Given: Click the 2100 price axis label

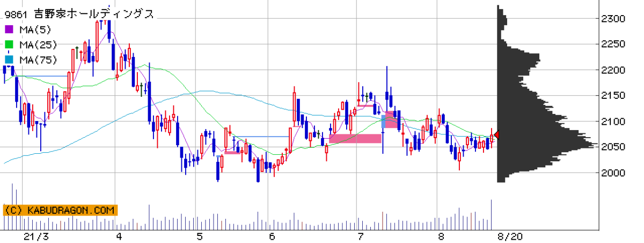Looking at the screenshot, I should (x=612, y=121).
